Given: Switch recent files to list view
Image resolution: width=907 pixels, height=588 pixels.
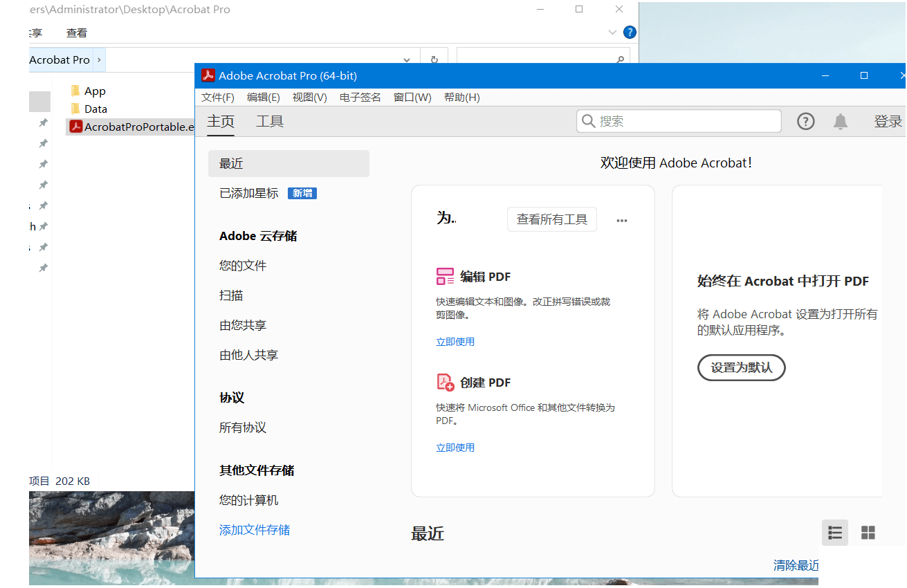Looking at the screenshot, I should tap(835, 533).
